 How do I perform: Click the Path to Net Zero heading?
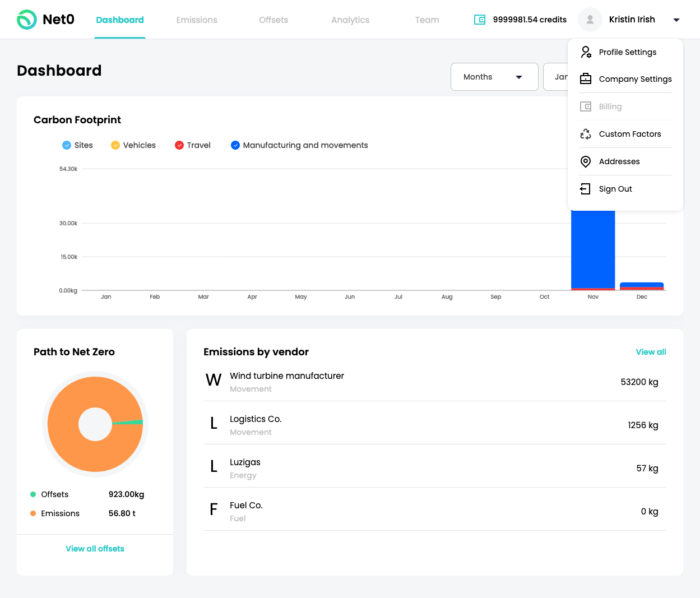(74, 352)
